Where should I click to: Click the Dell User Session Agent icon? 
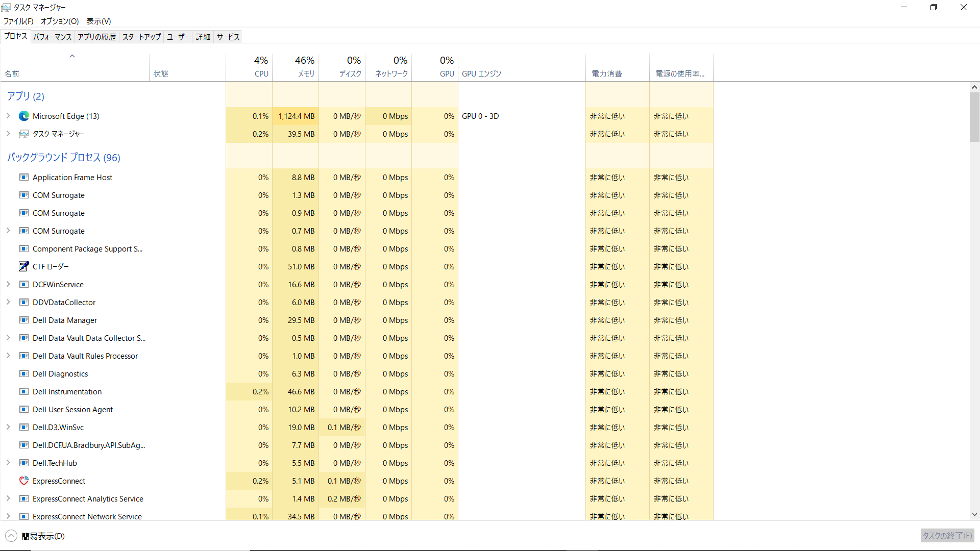pos(24,410)
